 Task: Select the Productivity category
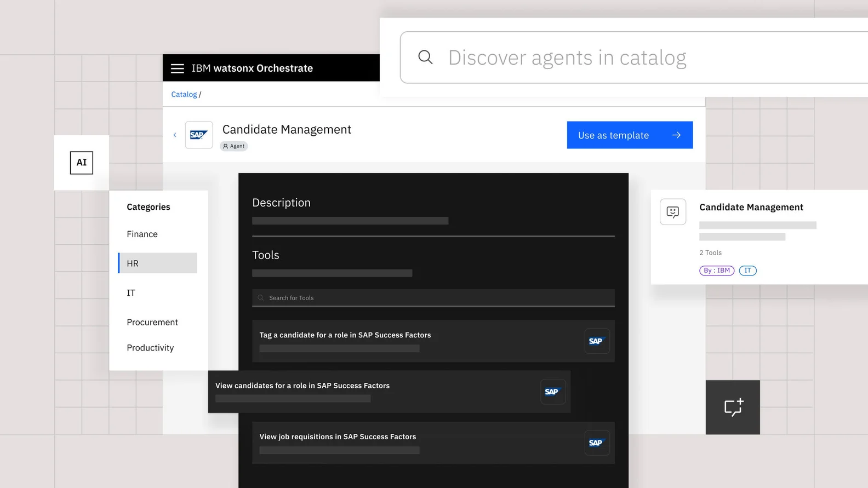click(150, 348)
